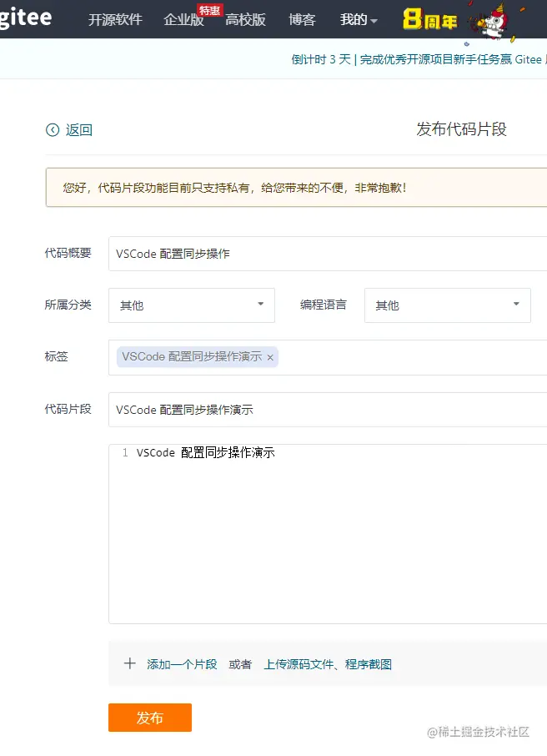Expand the 我的 dropdown menu
The height and width of the screenshot is (756, 547).
pyautogui.click(x=359, y=20)
